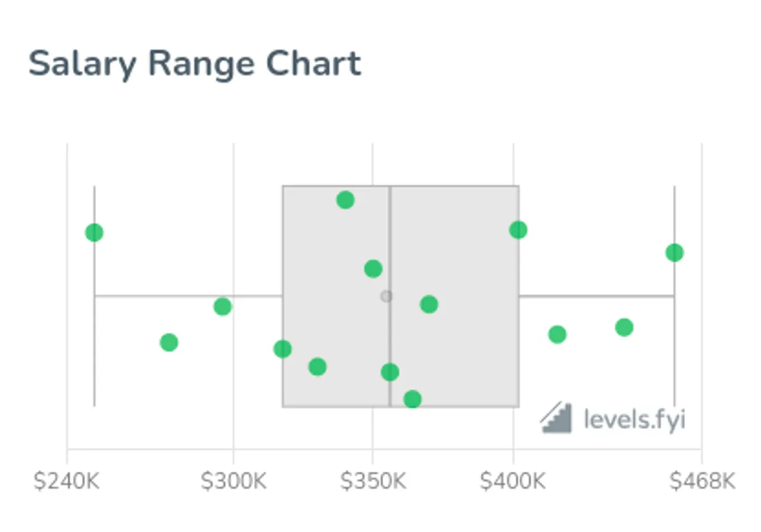
Task: Click the Salary Range Chart title
Action: [x=195, y=64]
